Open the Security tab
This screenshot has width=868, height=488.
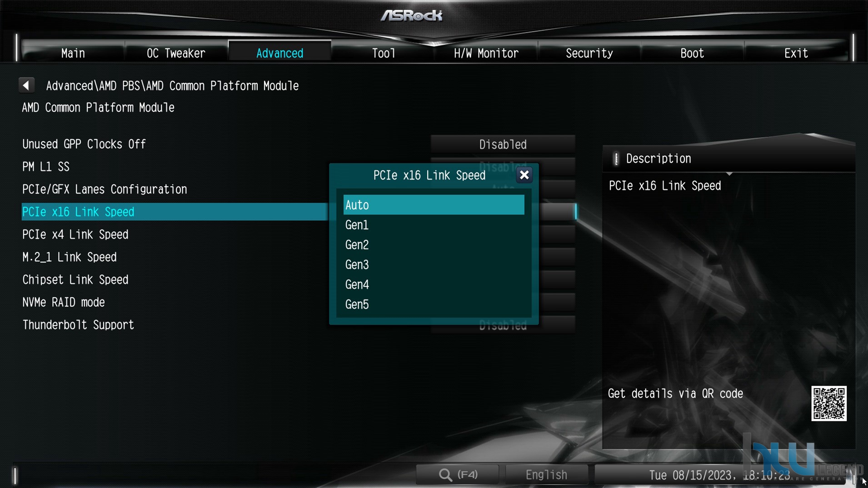pos(589,53)
